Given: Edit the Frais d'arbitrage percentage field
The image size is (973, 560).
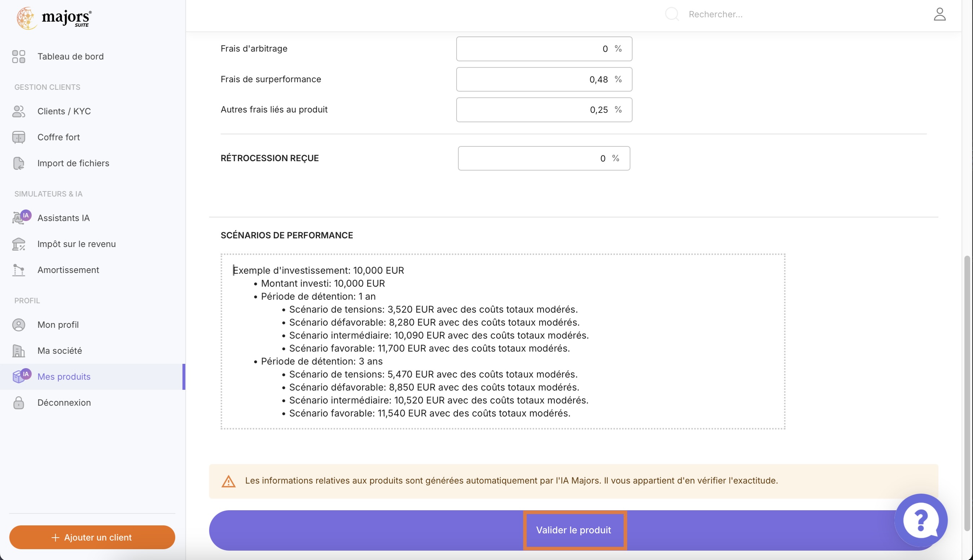Looking at the screenshot, I should [x=543, y=49].
